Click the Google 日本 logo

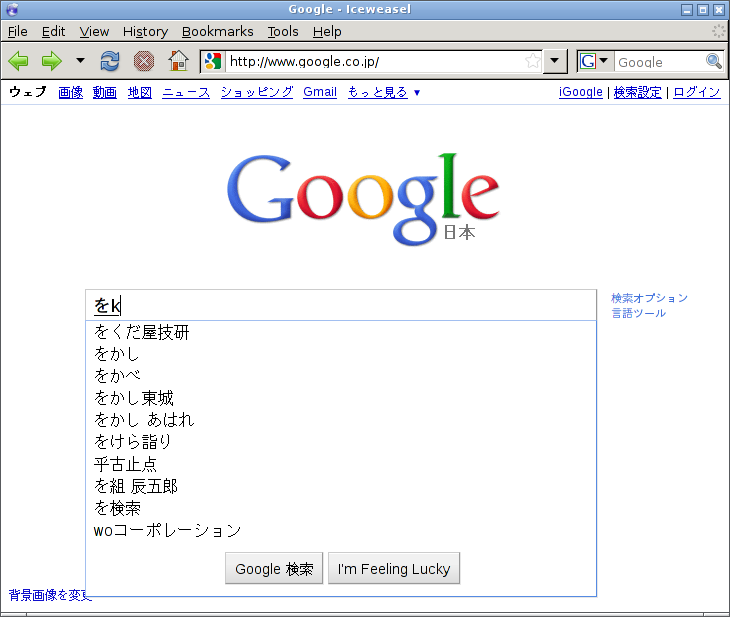(x=363, y=199)
